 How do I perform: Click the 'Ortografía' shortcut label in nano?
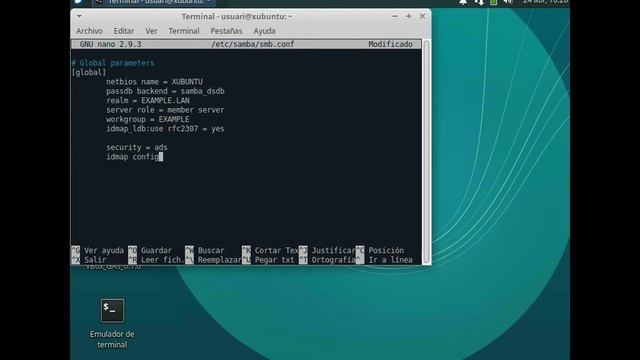pyautogui.click(x=333, y=260)
